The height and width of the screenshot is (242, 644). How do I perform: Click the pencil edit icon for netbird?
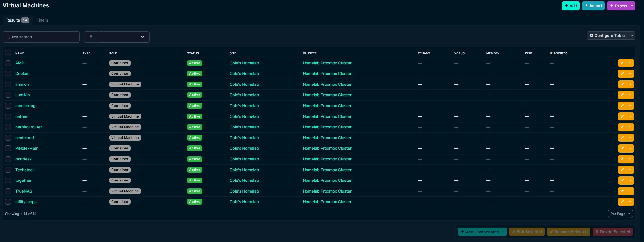click(x=622, y=116)
